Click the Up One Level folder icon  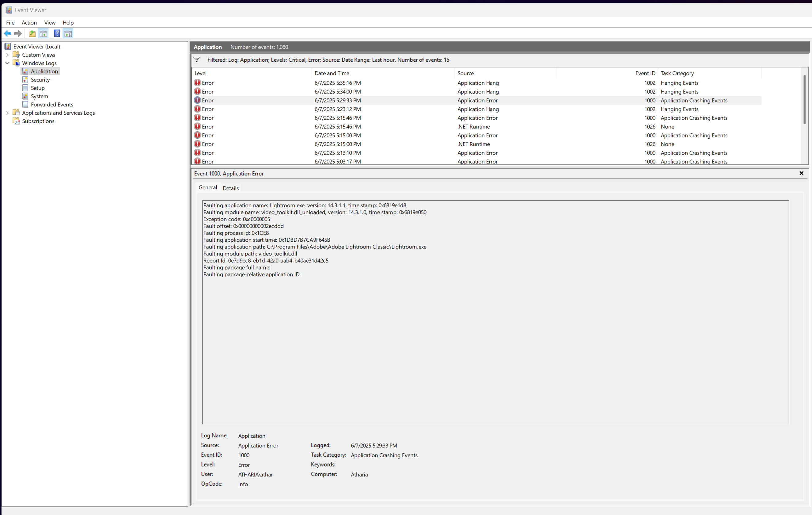click(x=32, y=33)
